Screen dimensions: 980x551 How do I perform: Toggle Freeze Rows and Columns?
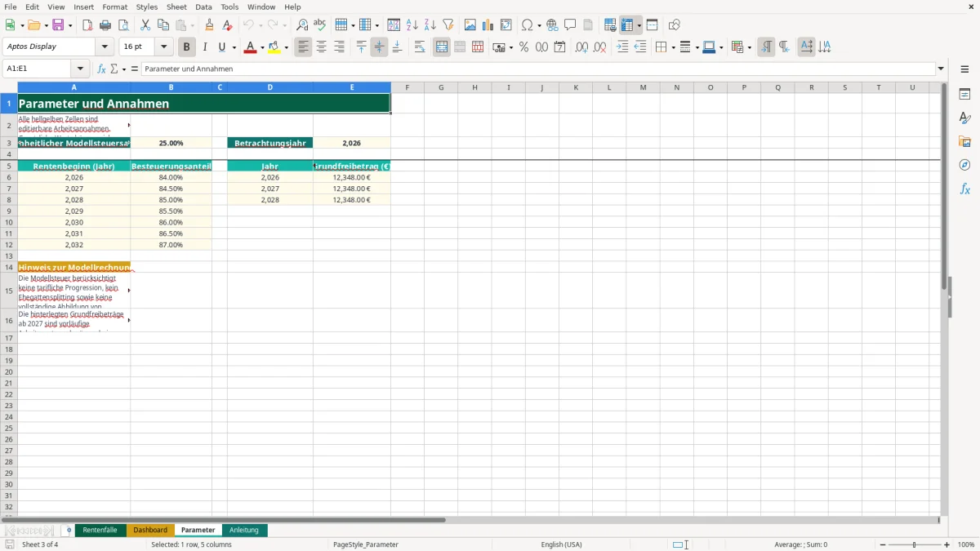tap(627, 25)
